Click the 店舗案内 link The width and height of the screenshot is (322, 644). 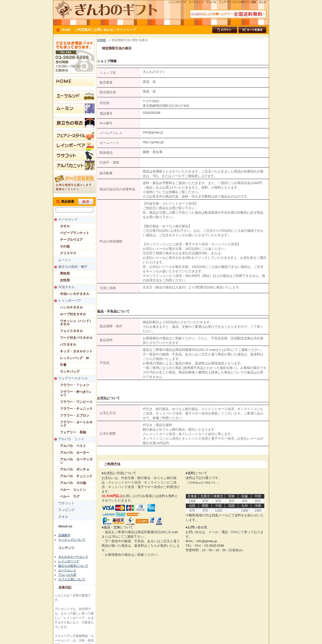(64, 535)
